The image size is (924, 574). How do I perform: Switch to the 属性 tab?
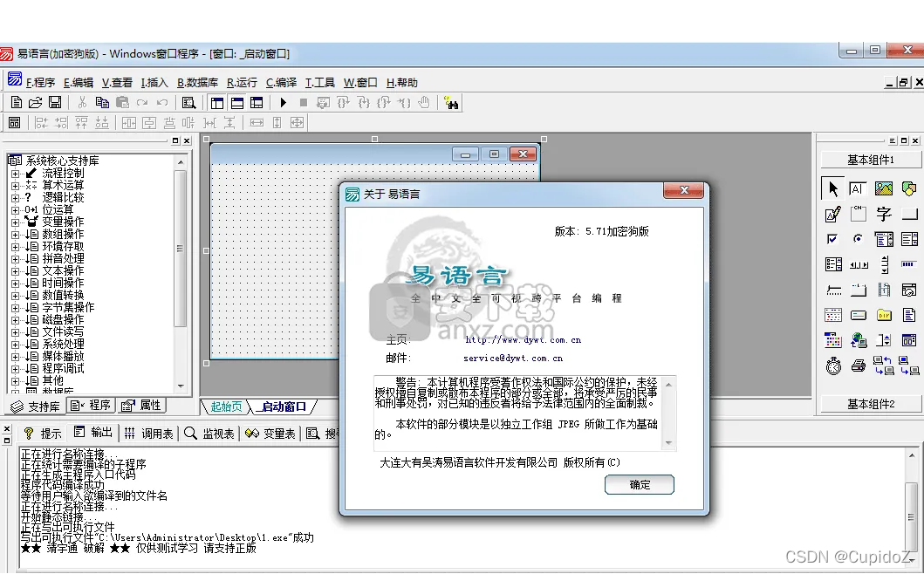coord(141,406)
